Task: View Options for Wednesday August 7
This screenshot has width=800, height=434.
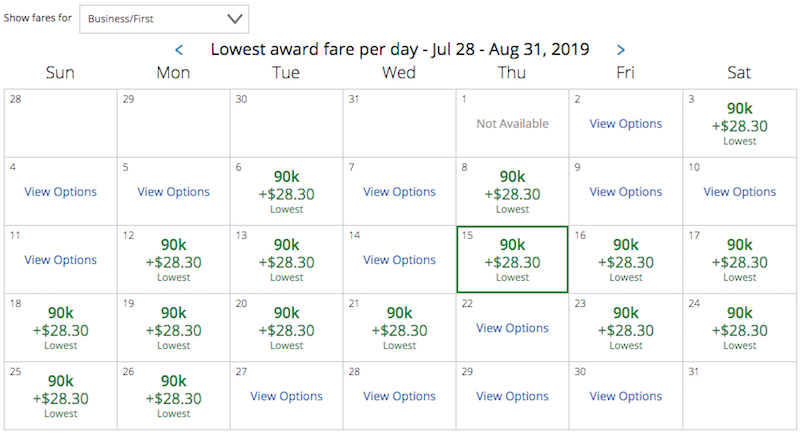Action: click(x=399, y=192)
